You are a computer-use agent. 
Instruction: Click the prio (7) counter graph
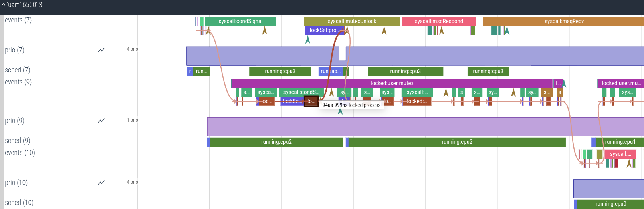[415, 56]
